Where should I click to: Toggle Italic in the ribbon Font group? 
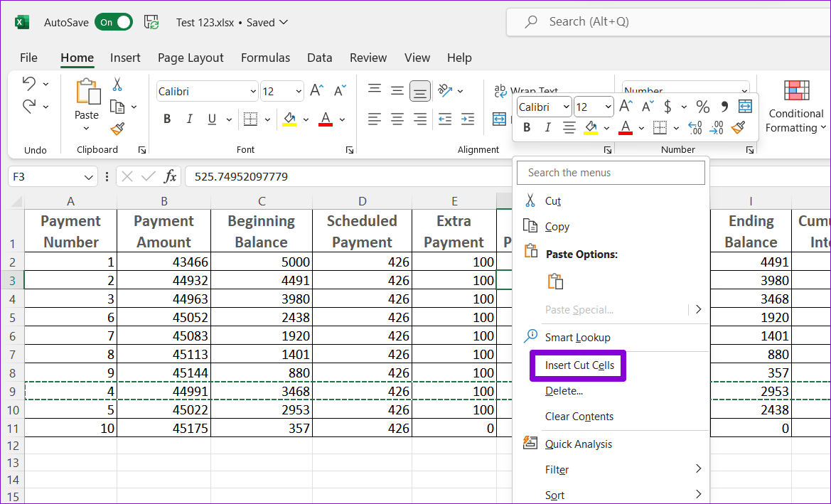point(189,119)
